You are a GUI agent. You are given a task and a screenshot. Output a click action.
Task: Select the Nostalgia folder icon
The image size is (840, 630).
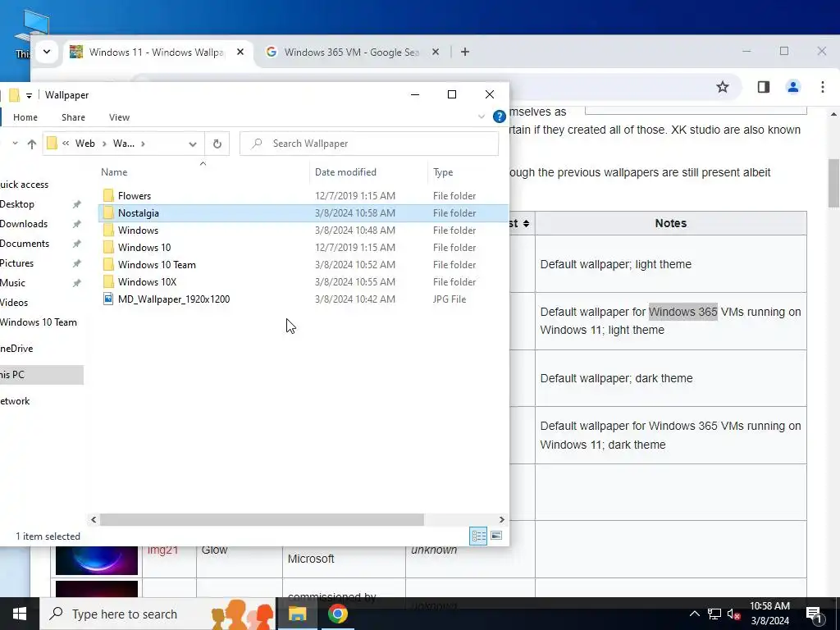click(108, 213)
